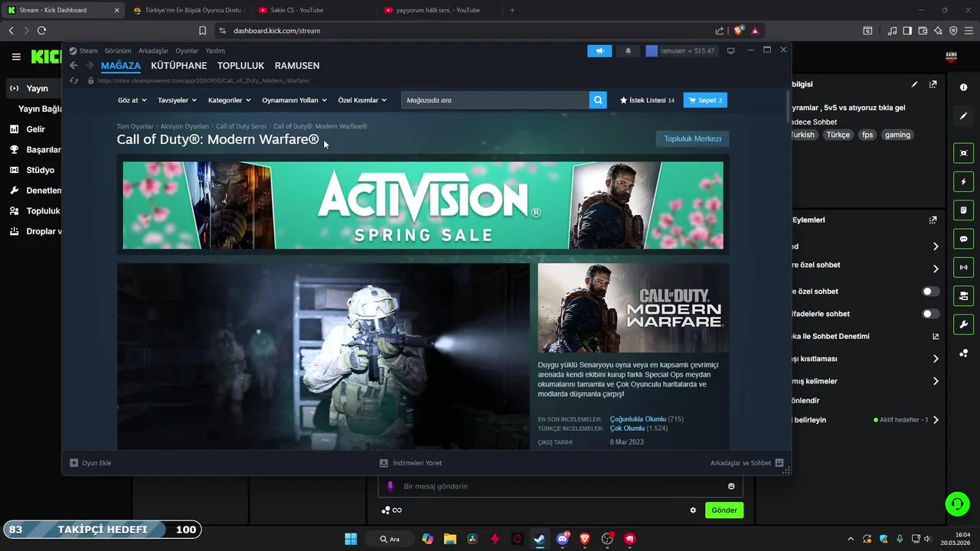Open the ramusen account dropdown
Image resolution: width=980 pixels, height=551 pixels.
click(x=681, y=51)
